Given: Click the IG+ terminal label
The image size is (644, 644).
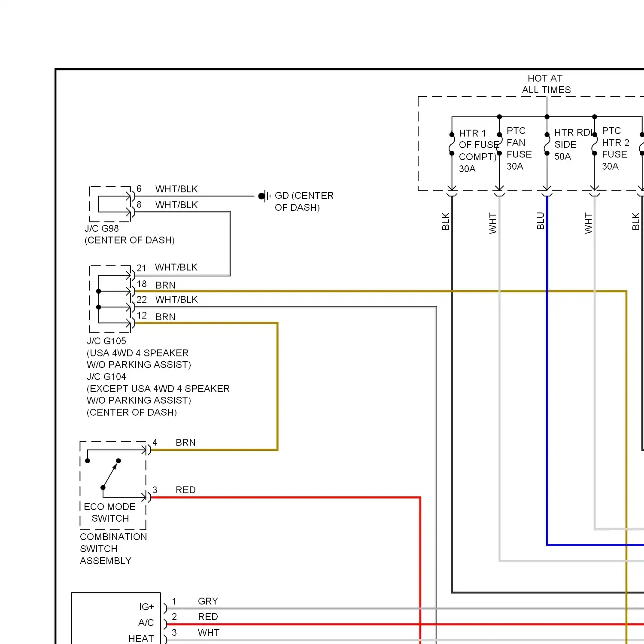Looking at the screenshot, I should point(146,607).
